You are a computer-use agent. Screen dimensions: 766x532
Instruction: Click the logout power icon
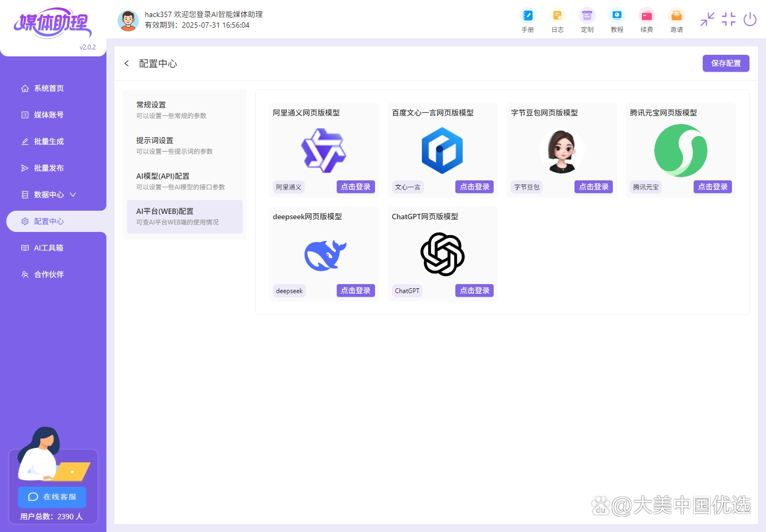click(x=750, y=19)
